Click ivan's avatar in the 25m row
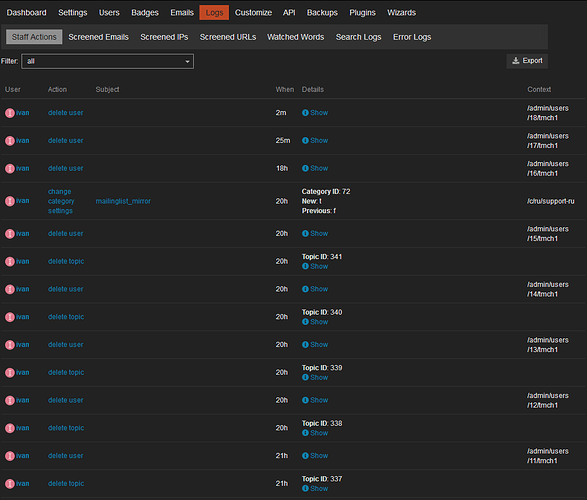 click(10, 141)
